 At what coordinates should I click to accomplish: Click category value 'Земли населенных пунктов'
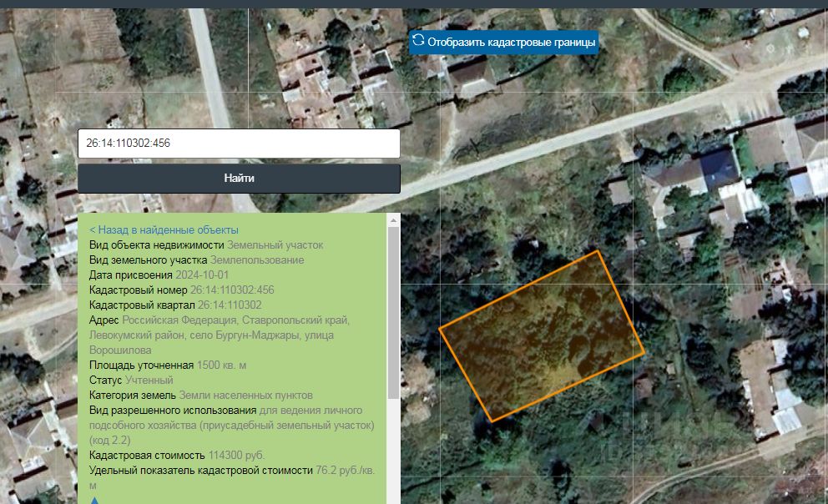coord(245,396)
